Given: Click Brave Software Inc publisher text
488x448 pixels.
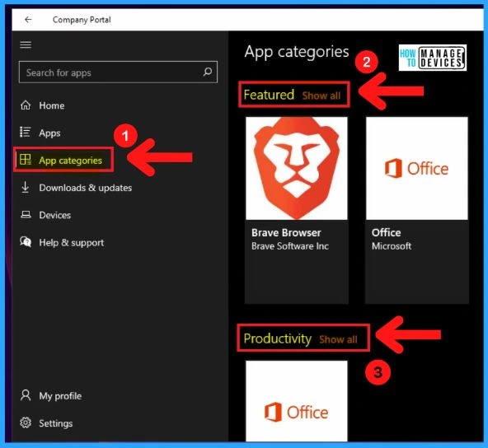Looking at the screenshot, I should click(x=290, y=246).
